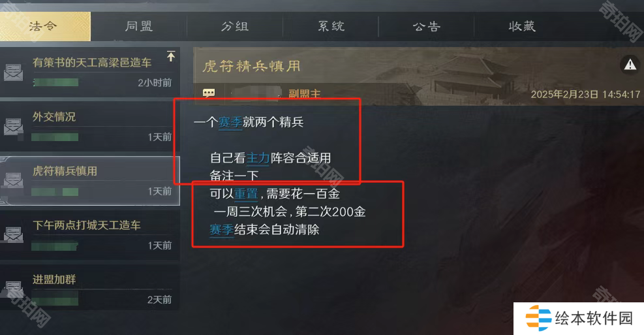Viewport: 644px width, 335px height.
Task: Click the 主力 keyword link
Action: point(258,158)
